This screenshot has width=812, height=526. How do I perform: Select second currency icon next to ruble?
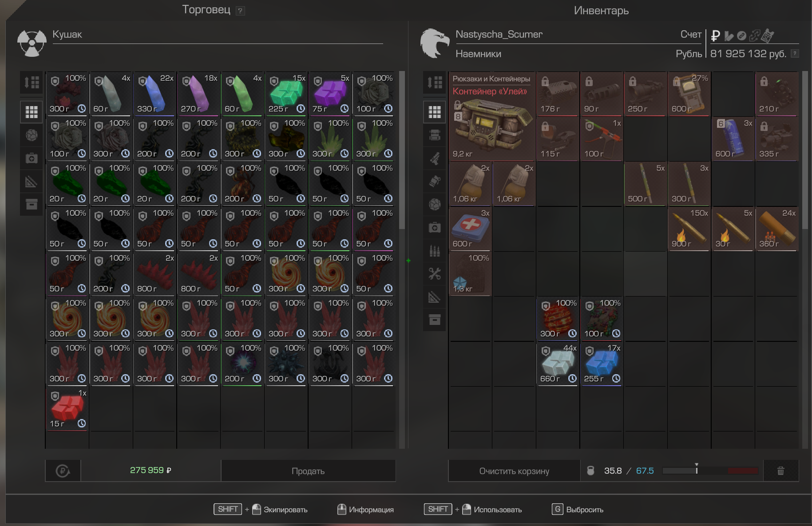coord(729,36)
